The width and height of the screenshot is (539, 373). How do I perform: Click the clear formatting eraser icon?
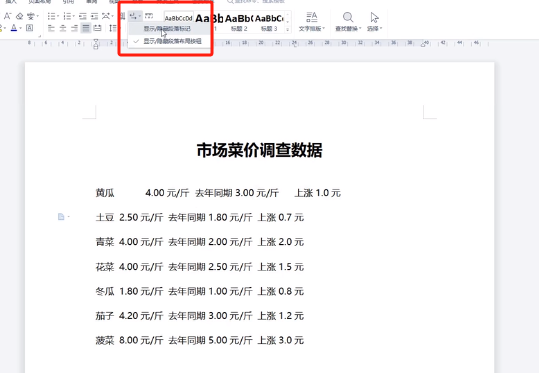tap(20, 16)
